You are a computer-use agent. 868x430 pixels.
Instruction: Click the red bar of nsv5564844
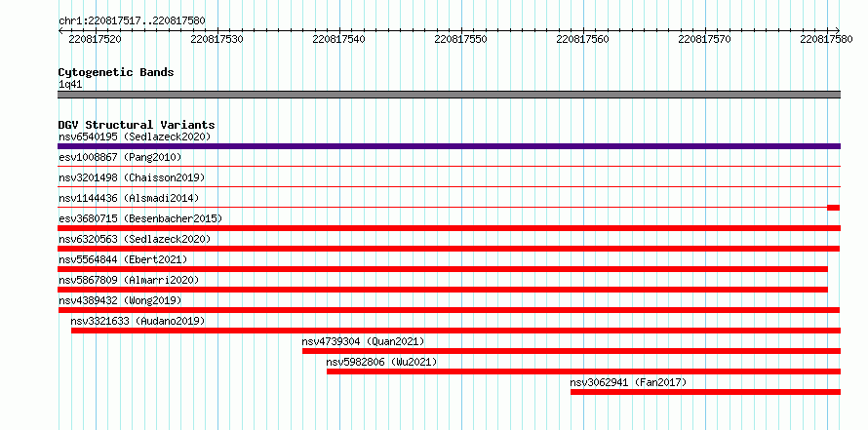443,269
